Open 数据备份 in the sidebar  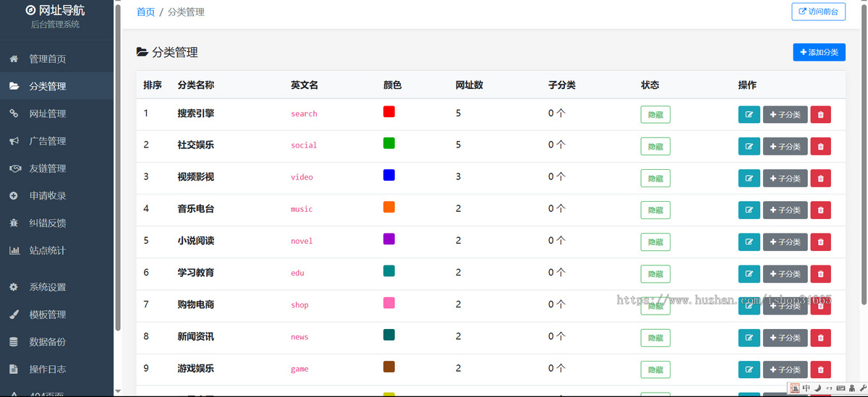coord(56,342)
